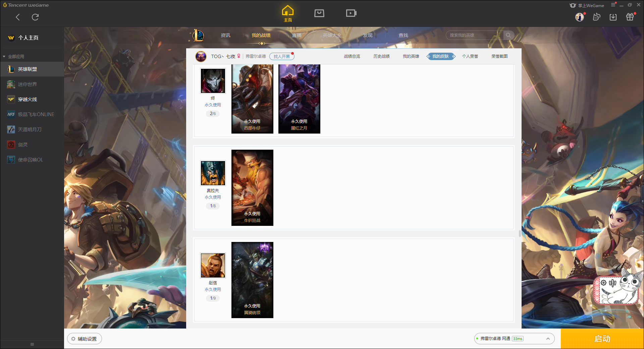644x349 pixels.
Task: Select 天涯明月刀 in the game list
Action: 32,130
